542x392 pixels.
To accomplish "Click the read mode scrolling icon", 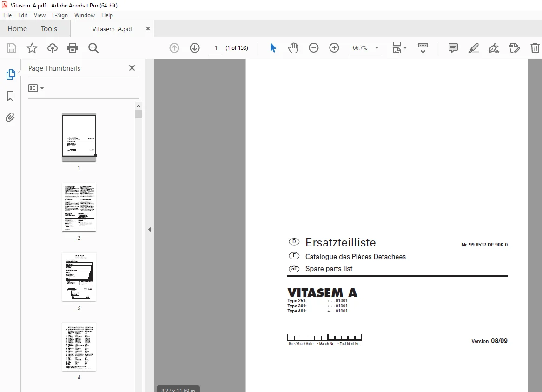I will click(x=423, y=48).
